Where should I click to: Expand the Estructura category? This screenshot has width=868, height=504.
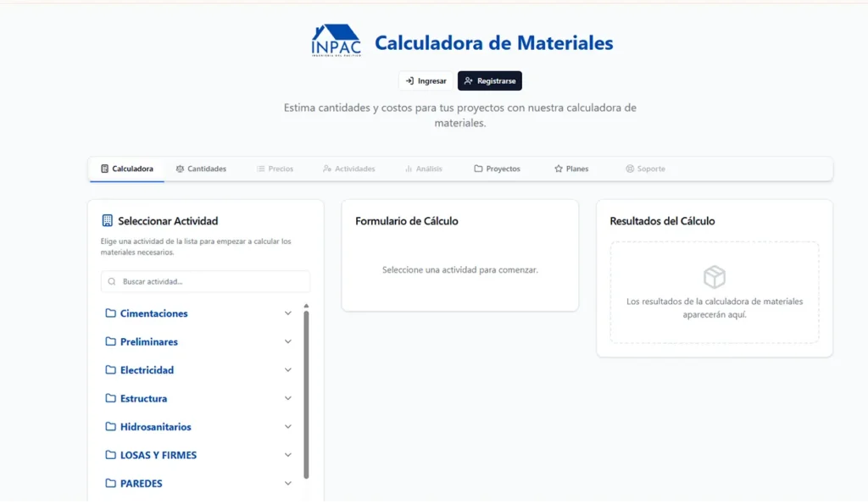point(287,398)
